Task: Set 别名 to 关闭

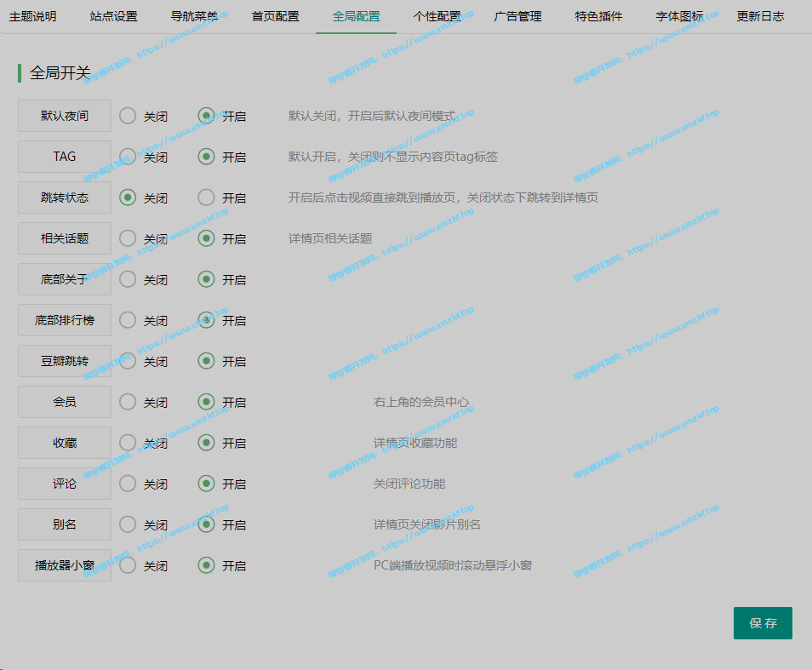Action: tap(128, 524)
